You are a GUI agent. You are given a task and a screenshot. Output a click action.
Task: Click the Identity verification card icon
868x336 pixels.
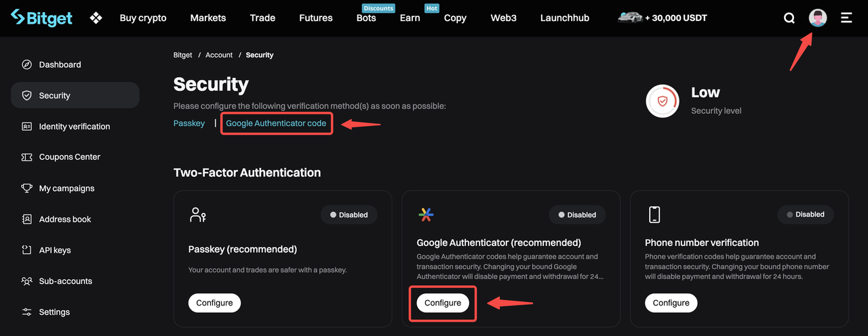[27, 127]
